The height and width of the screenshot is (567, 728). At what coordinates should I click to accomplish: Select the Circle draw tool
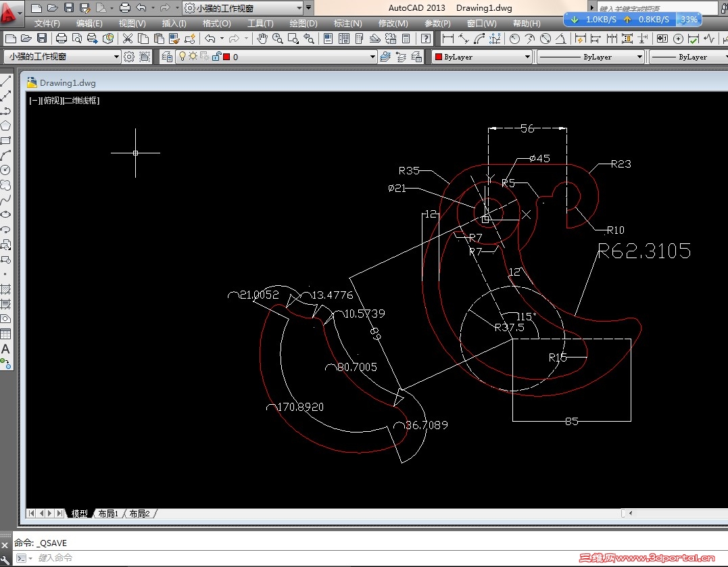click(5, 170)
